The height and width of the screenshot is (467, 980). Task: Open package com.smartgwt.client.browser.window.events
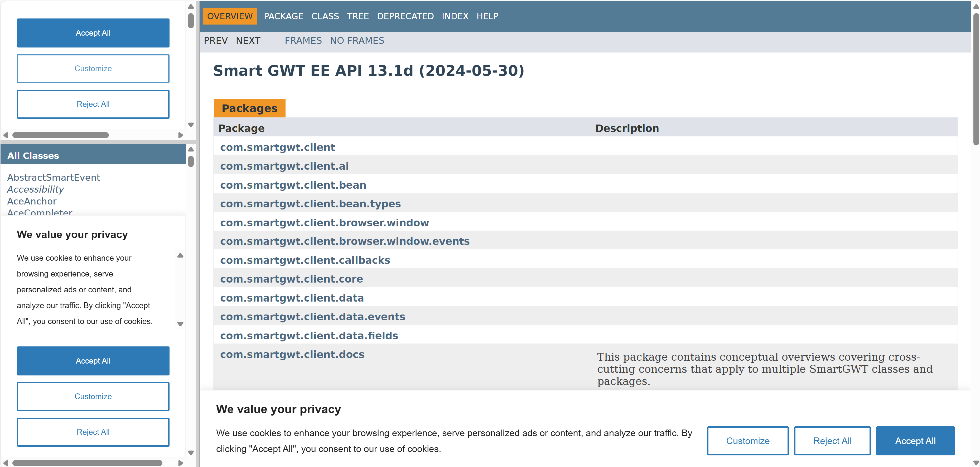point(345,241)
